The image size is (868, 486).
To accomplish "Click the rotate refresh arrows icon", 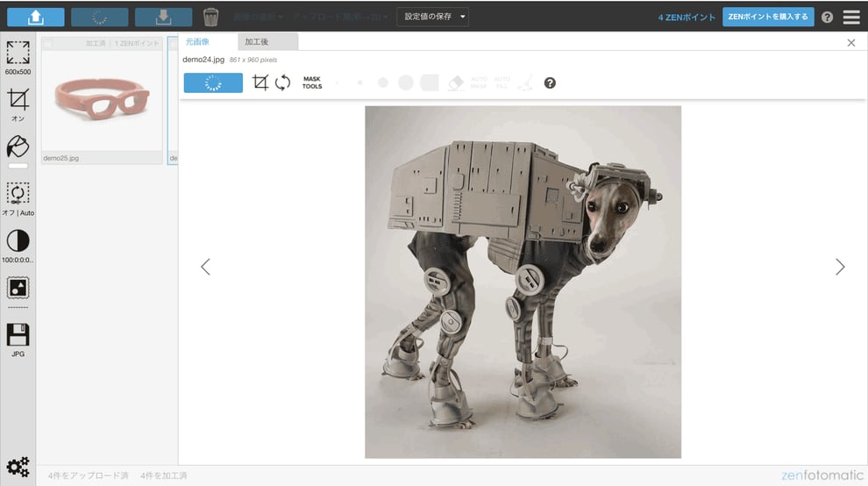I will coord(283,82).
